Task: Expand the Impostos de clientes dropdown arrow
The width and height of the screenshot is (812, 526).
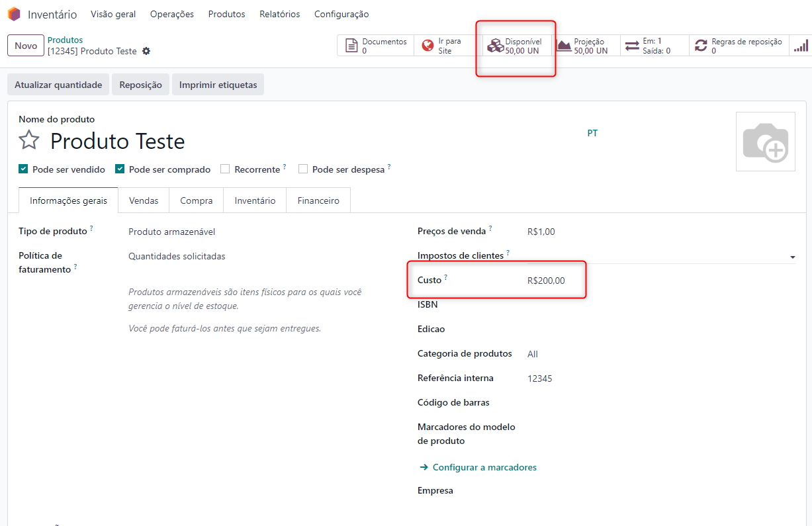Action: 792,257
